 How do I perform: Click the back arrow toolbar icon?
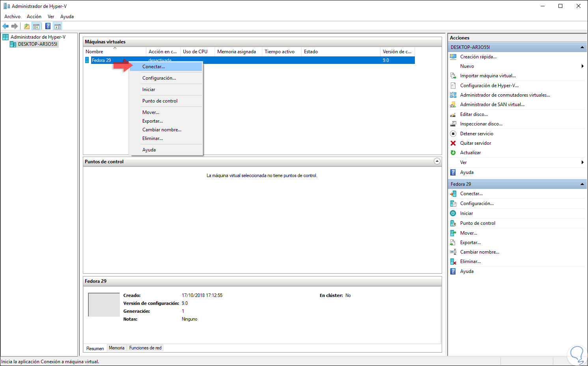6,26
